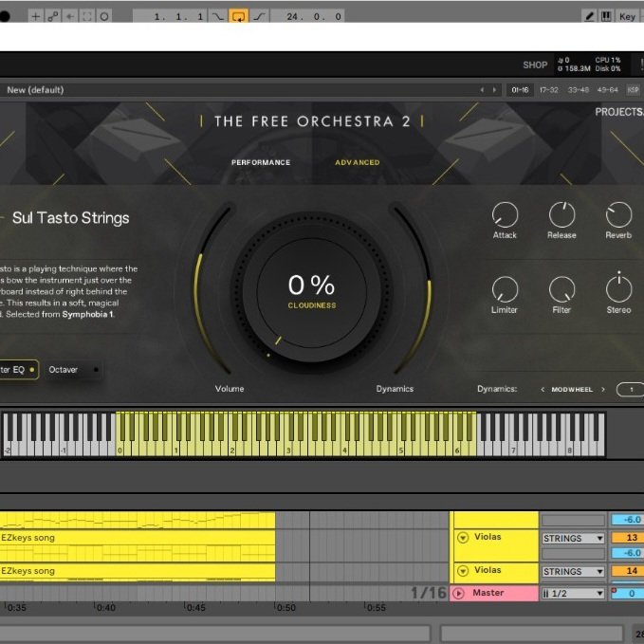Screen dimensions: 644x644
Task: Select the 33-48 channel page tab
Action: pos(579,90)
